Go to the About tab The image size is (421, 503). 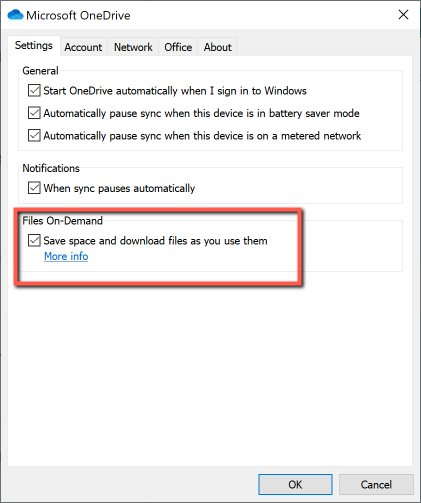pos(217,47)
